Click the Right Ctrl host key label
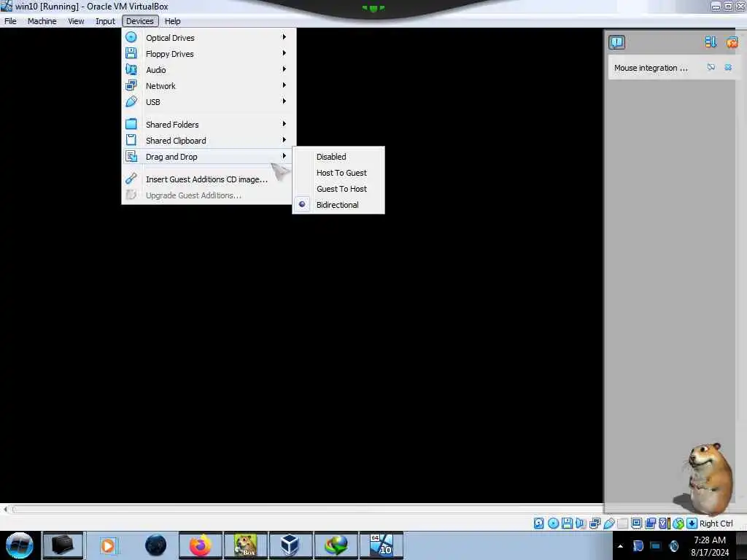This screenshot has width=747, height=560. (716, 524)
